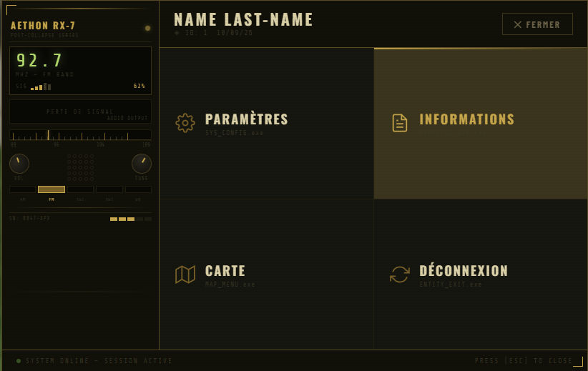Screen dimensions: 588x371
Task: Click the 10/09/26 date text
Action: point(235,33)
